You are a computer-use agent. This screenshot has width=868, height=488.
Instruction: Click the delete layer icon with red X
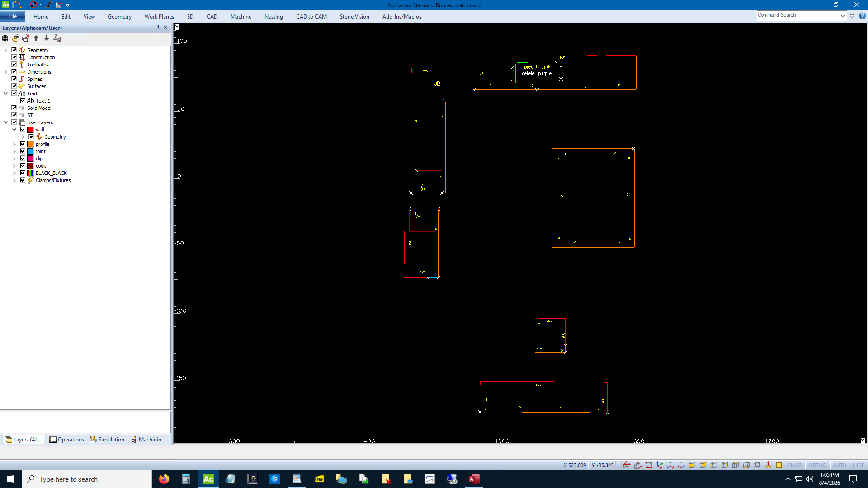[26, 38]
